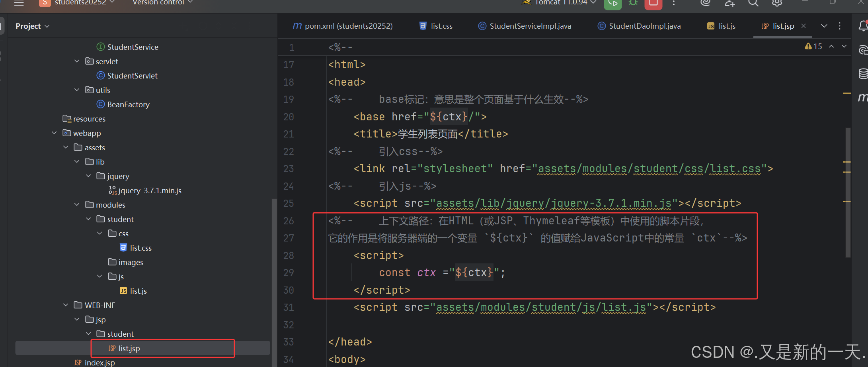
Task: Open Database tool window icon
Action: 862,74
